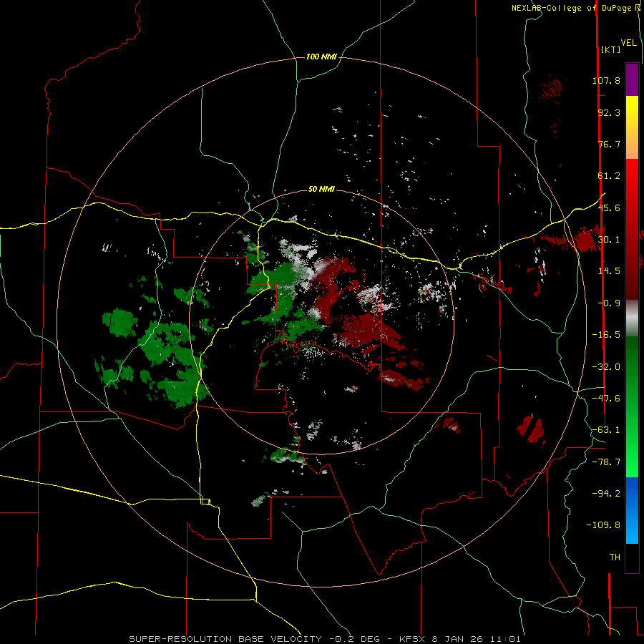Click the -109.8 velocity scale label

603,525
